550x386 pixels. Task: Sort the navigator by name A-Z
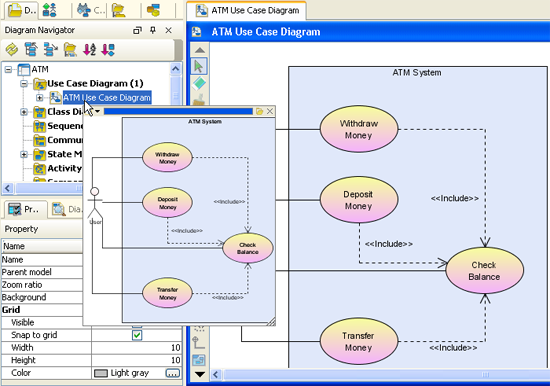point(89,49)
